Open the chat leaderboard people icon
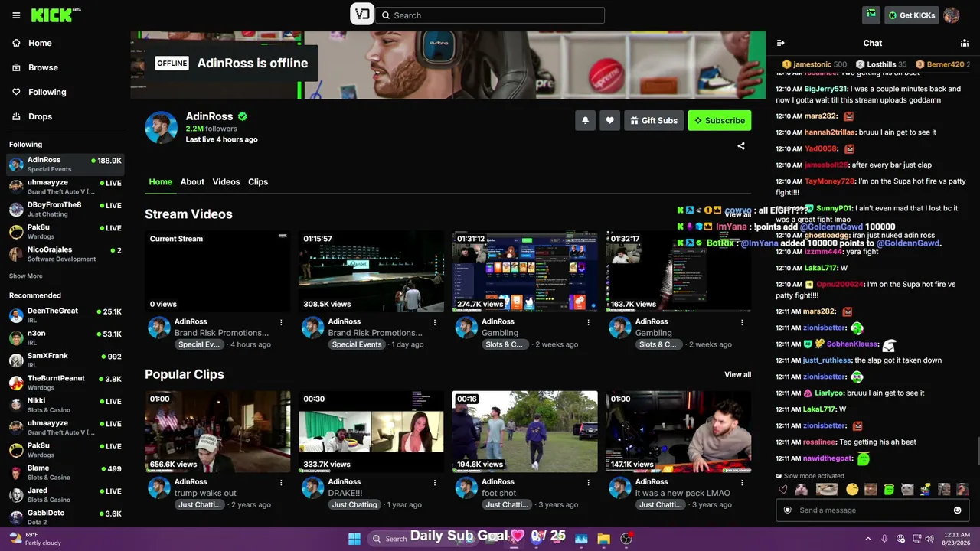The width and height of the screenshot is (980, 551). pos(965,43)
